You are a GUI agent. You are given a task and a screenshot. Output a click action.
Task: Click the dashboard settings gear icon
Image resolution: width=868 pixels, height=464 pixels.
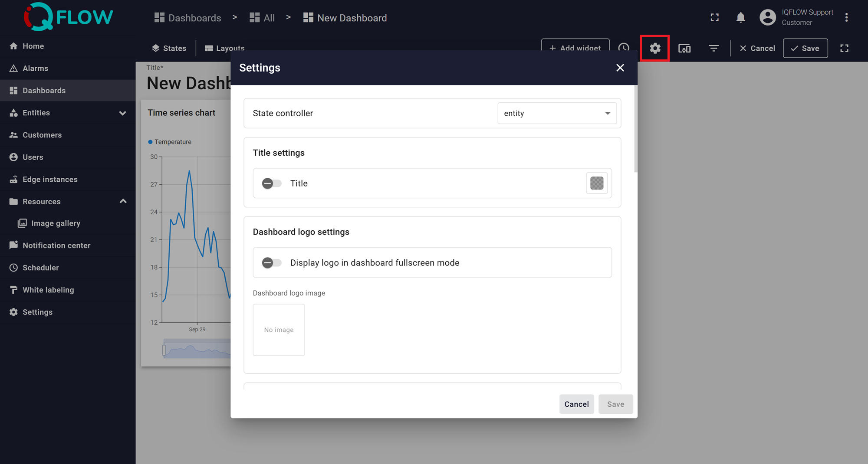tap(654, 48)
